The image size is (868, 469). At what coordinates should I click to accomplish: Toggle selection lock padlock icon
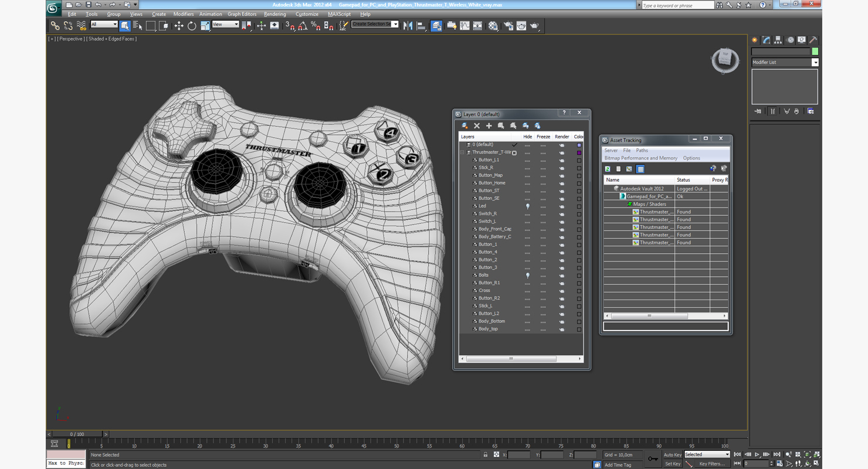485,454
